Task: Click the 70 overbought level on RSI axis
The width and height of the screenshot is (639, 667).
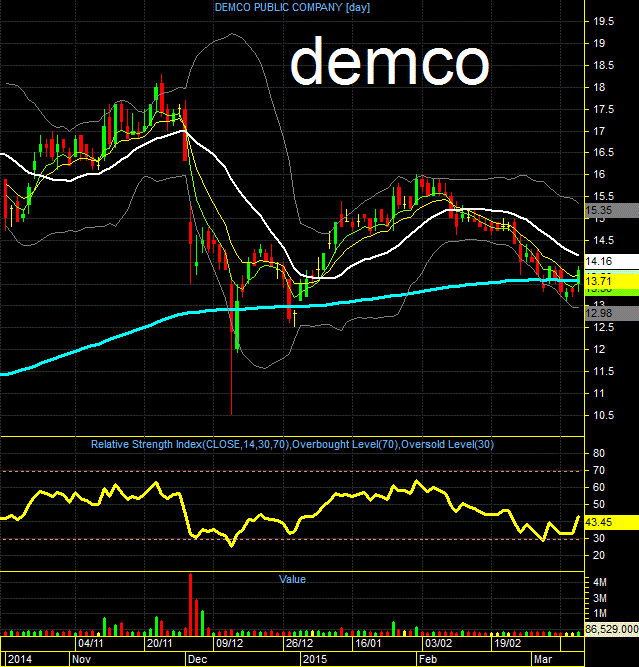Action: pyautogui.click(x=599, y=470)
